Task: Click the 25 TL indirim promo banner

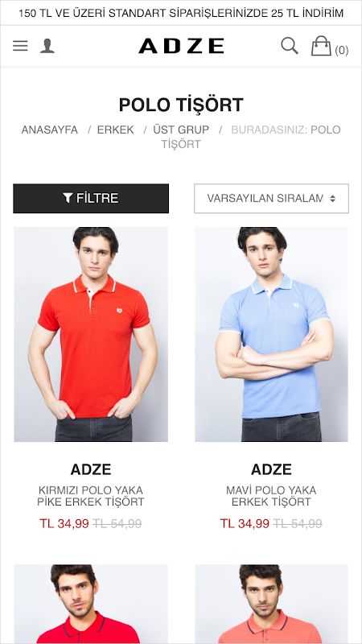Action: point(181,13)
